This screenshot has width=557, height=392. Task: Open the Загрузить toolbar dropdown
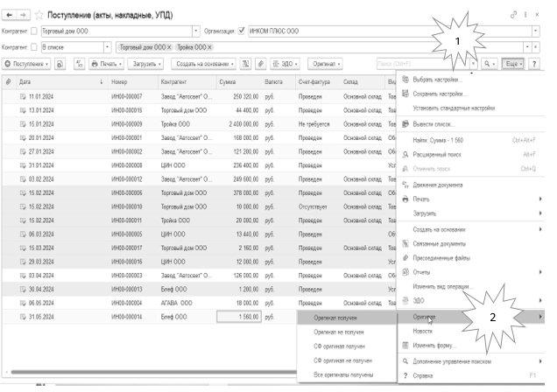145,64
